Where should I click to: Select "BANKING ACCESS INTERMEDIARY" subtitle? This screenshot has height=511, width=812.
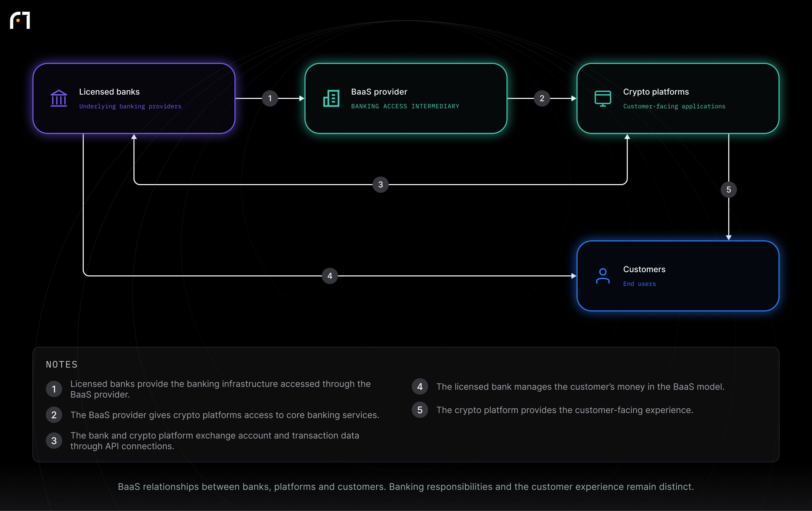pyautogui.click(x=405, y=107)
